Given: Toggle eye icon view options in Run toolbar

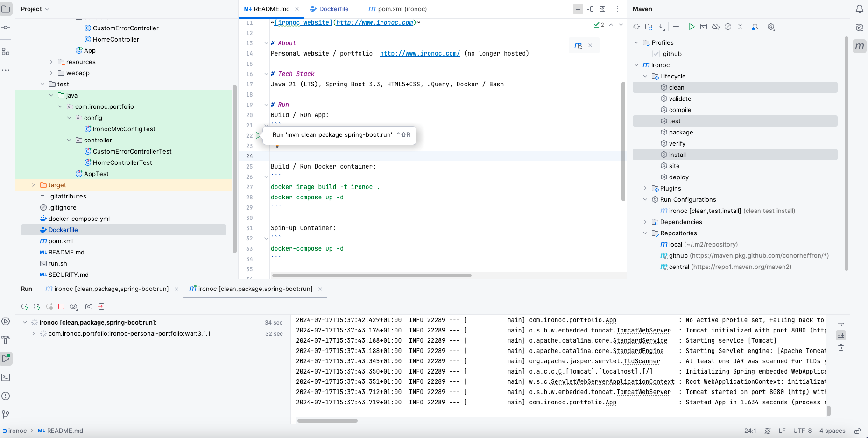Looking at the screenshot, I should coord(73,307).
